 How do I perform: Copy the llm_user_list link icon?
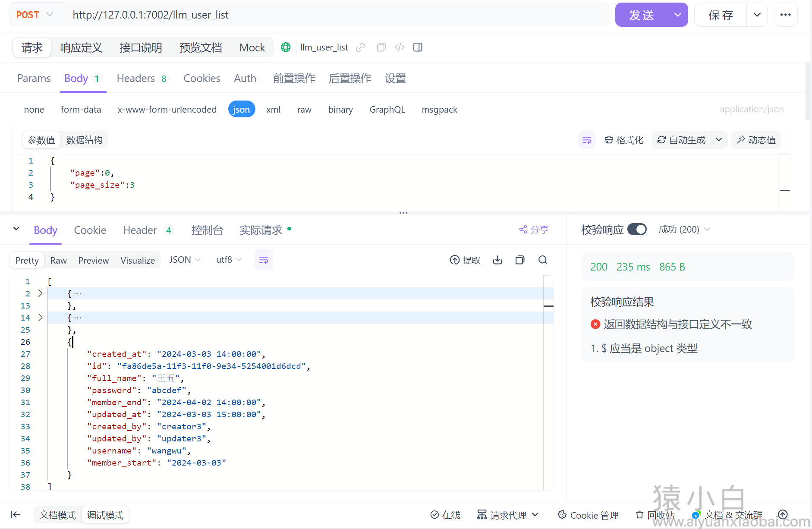coord(360,47)
